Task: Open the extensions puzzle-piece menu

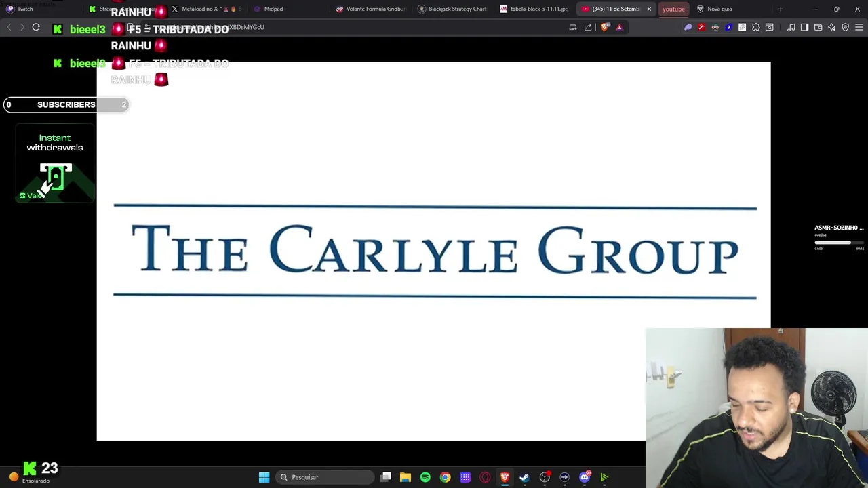Action: tap(756, 27)
